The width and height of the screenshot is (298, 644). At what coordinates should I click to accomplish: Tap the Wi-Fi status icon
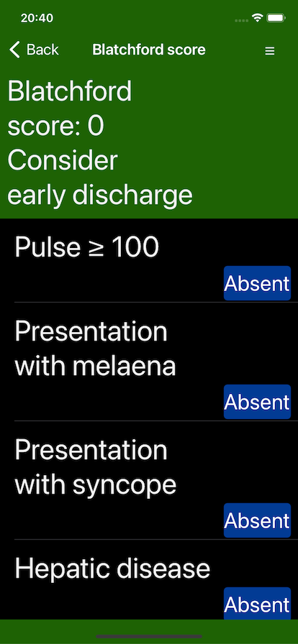point(258,18)
